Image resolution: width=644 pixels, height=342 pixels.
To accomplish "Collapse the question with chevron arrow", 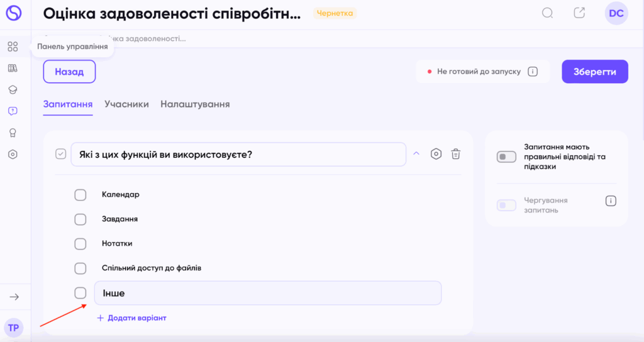I will pos(416,153).
